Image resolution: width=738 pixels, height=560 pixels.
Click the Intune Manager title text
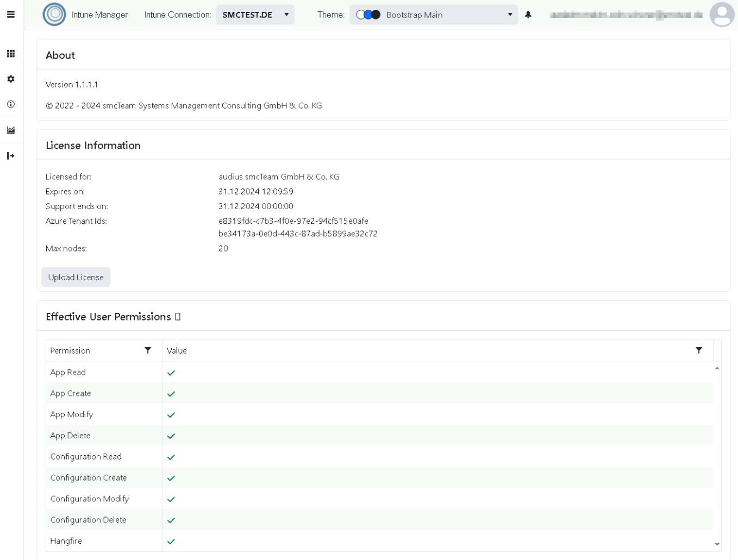click(100, 15)
